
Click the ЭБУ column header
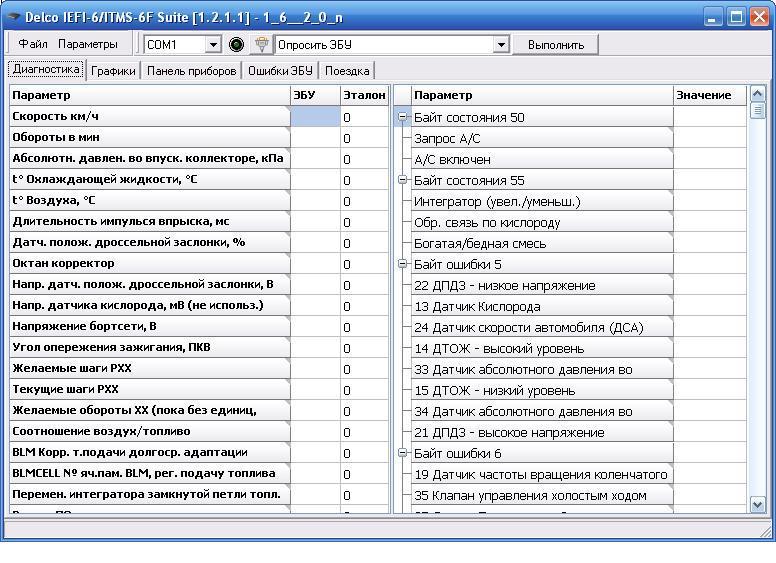point(315,95)
